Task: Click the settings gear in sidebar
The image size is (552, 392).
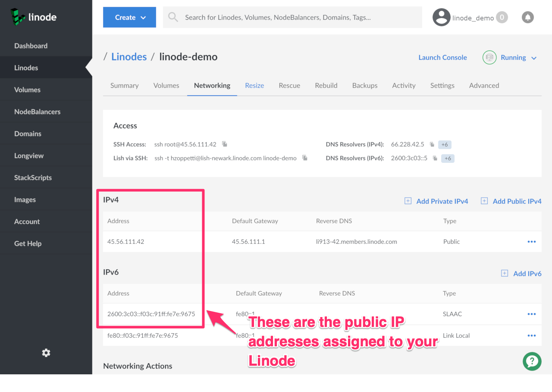Action: click(46, 353)
